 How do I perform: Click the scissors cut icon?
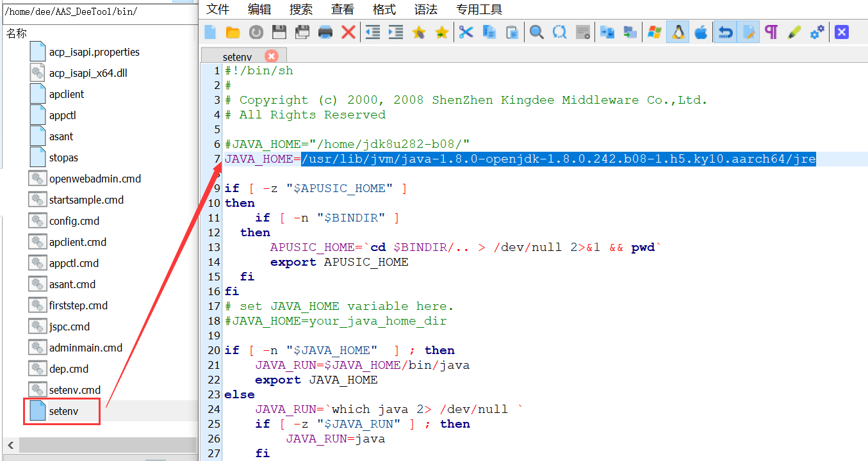[x=466, y=32]
